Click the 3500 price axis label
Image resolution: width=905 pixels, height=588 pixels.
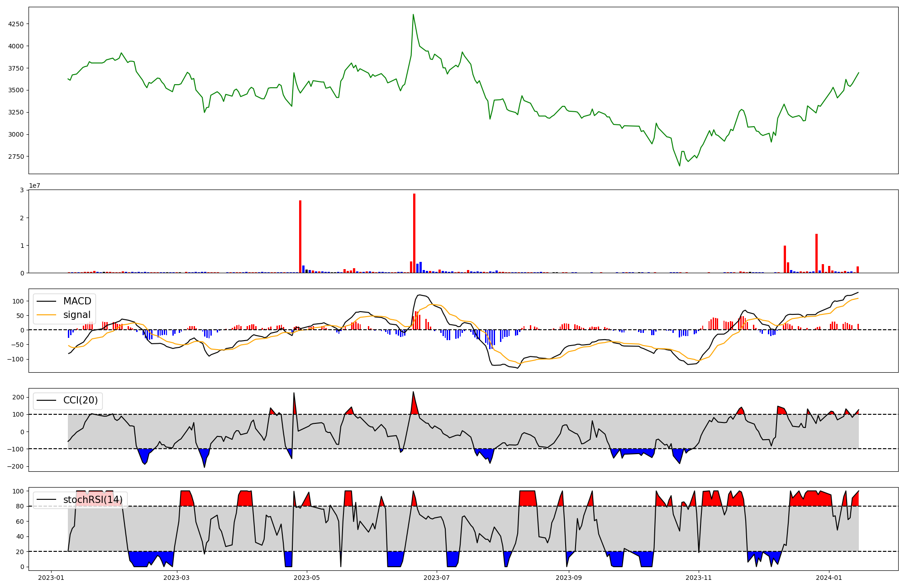(x=16, y=90)
